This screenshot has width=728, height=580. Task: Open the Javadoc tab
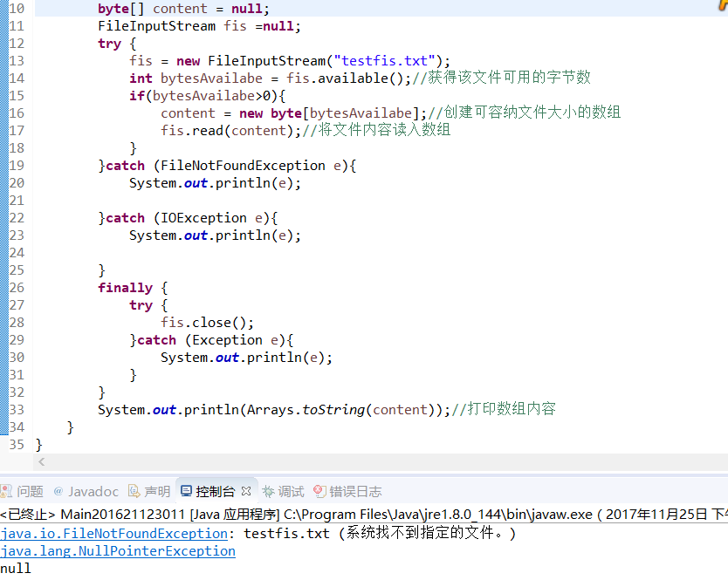[x=86, y=491]
